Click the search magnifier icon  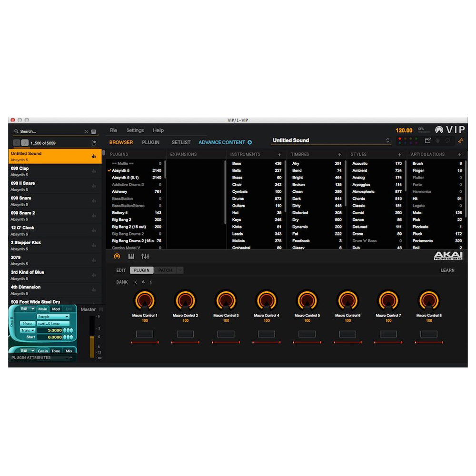click(x=16, y=131)
